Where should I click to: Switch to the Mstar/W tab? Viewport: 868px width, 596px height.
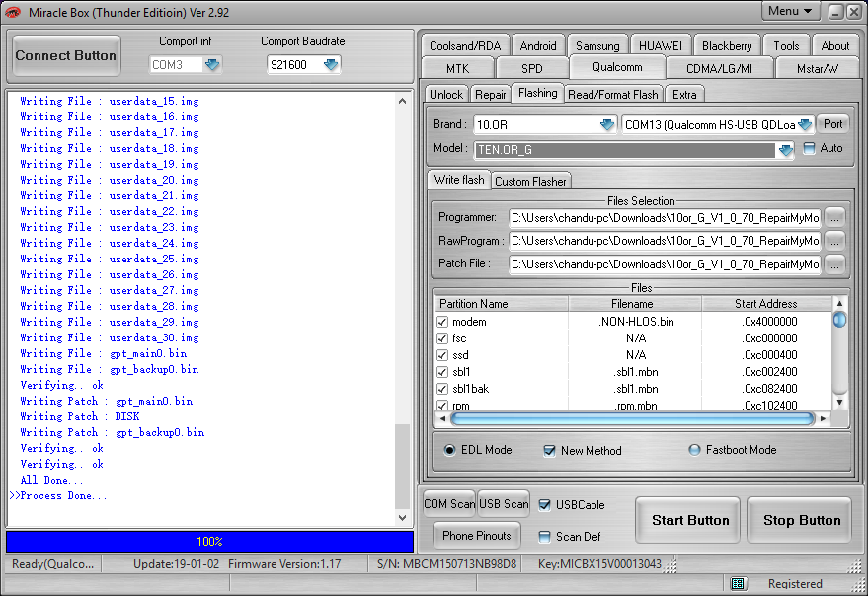coord(817,69)
